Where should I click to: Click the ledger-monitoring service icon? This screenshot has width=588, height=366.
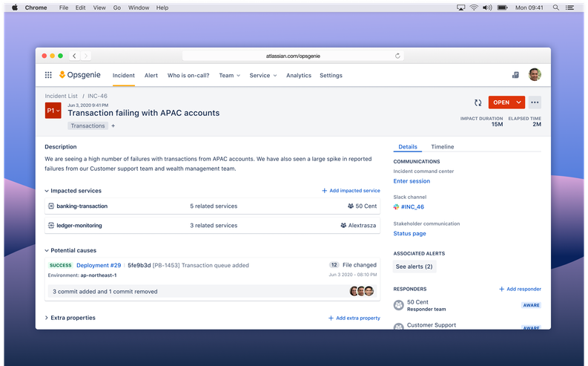pyautogui.click(x=51, y=225)
